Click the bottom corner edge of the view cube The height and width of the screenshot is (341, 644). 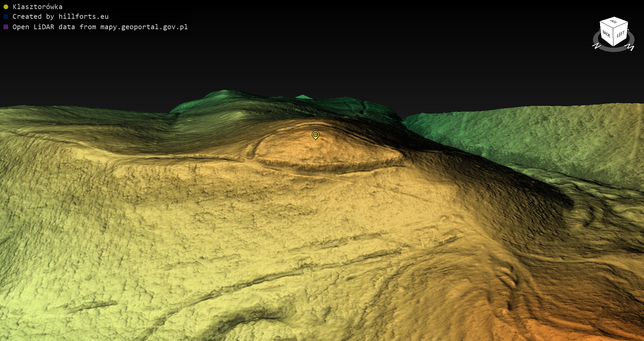pos(613,45)
